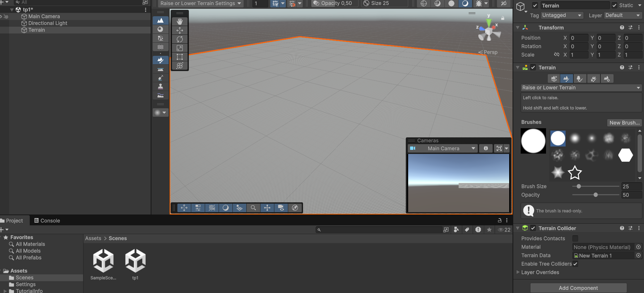Select the Hand view tool
This screenshot has height=293, width=644.
179,21
